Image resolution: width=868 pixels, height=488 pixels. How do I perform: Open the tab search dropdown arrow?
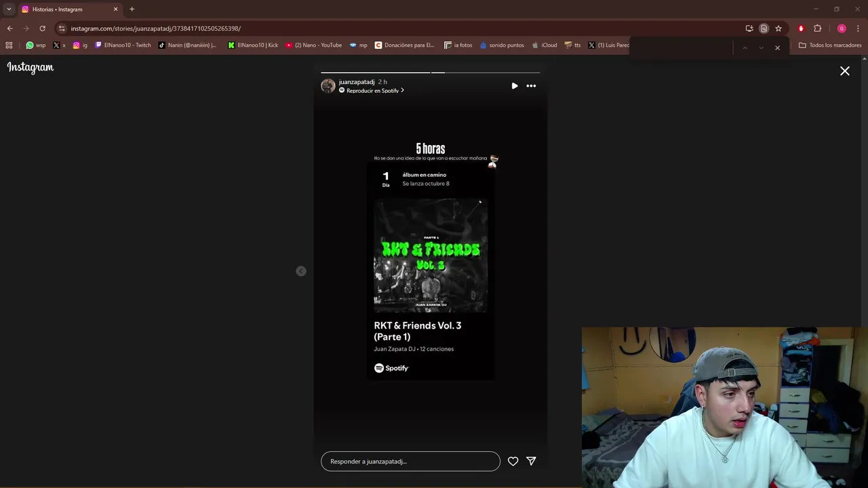(x=9, y=9)
